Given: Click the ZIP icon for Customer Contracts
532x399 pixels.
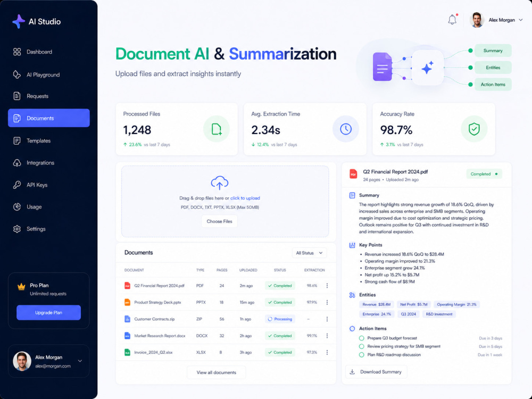Looking at the screenshot, I should click(x=127, y=319).
